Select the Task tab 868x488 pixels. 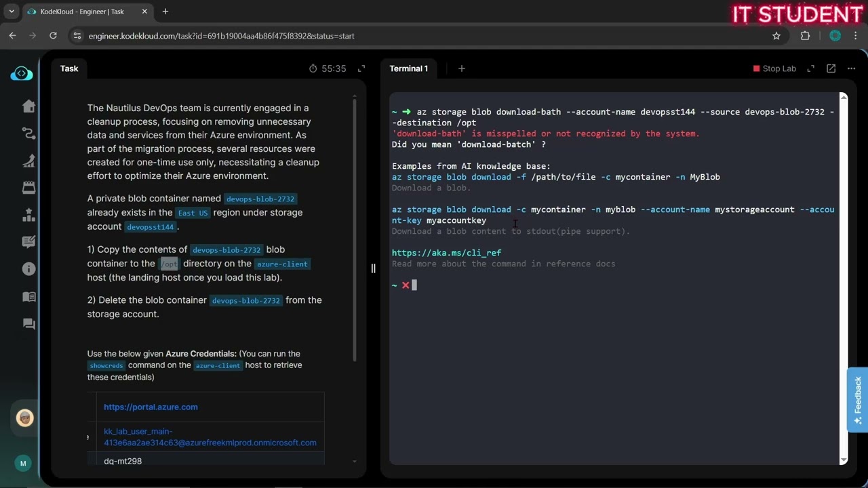pyautogui.click(x=69, y=68)
